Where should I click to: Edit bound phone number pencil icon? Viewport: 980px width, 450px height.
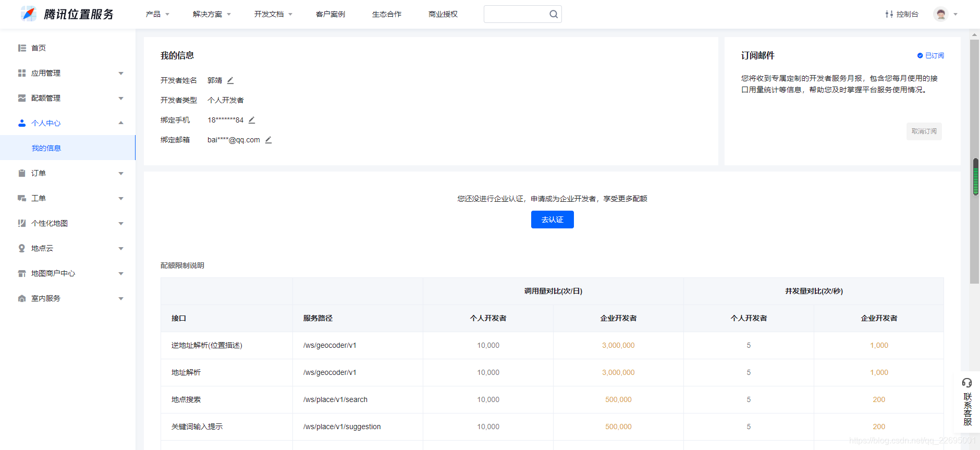point(252,120)
